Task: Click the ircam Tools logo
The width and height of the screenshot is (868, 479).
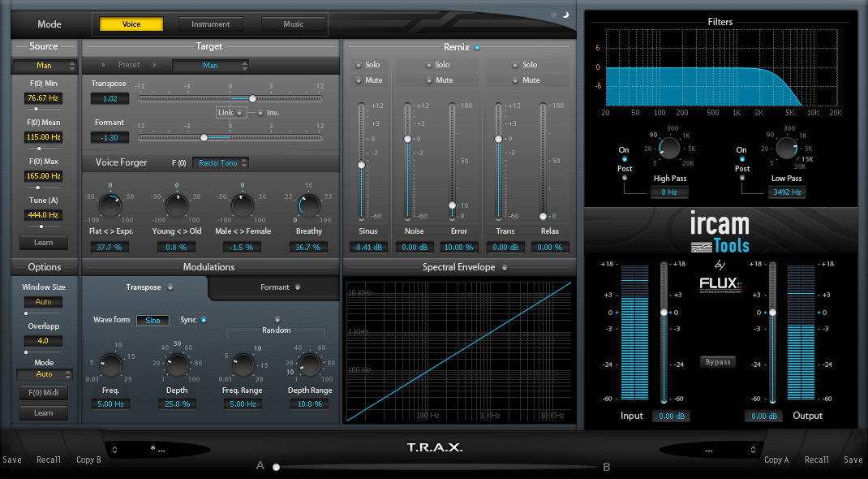Action: 720,230
